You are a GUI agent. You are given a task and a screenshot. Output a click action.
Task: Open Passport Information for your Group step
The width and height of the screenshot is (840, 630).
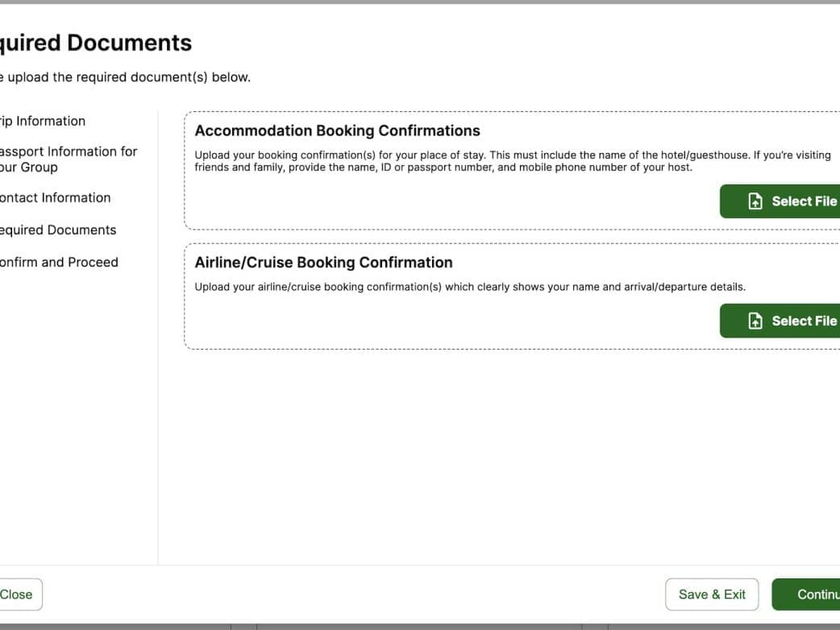coord(67,160)
